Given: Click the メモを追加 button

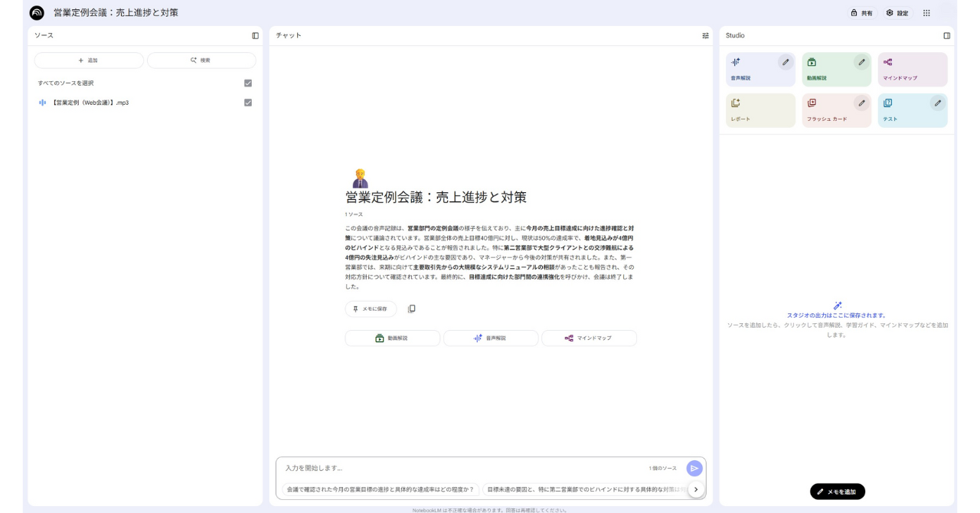Looking at the screenshot, I should pos(837,492).
